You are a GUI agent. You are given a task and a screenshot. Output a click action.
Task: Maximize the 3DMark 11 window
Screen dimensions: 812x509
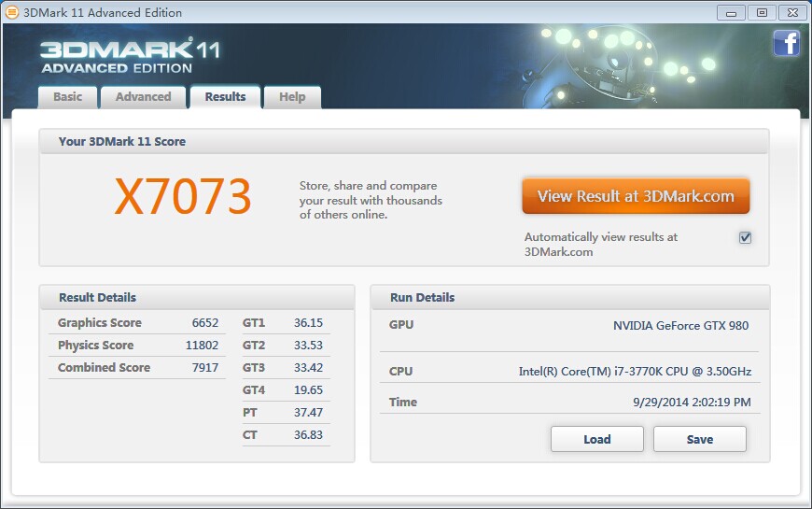click(x=762, y=12)
